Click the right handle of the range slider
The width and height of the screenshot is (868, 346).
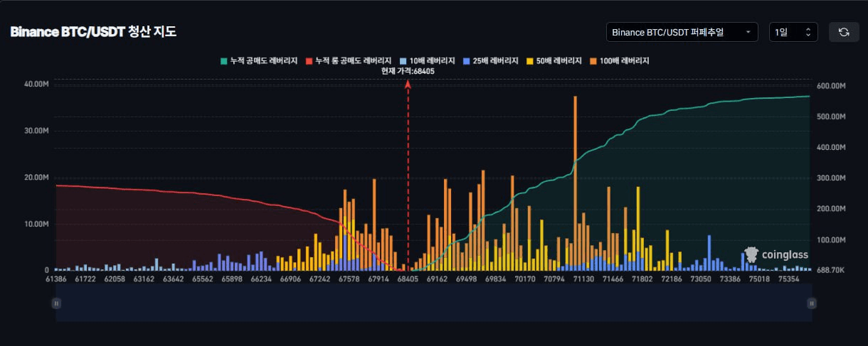pyautogui.click(x=811, y=303)
